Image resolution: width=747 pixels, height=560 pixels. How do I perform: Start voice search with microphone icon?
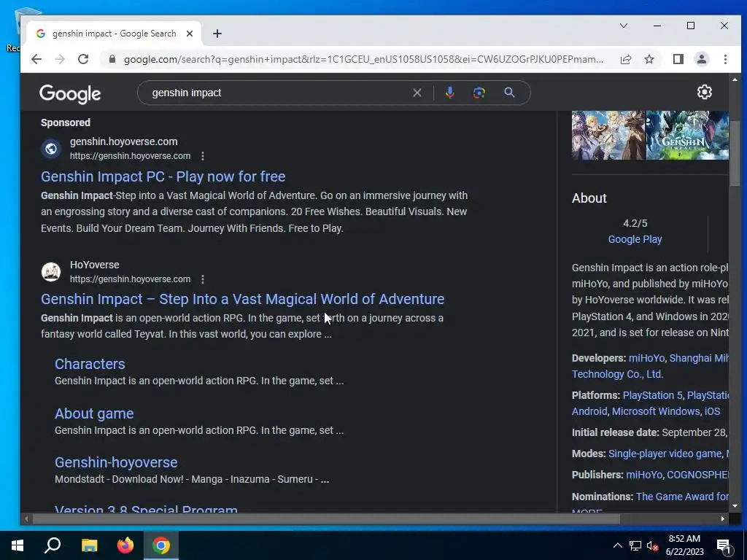449,93
